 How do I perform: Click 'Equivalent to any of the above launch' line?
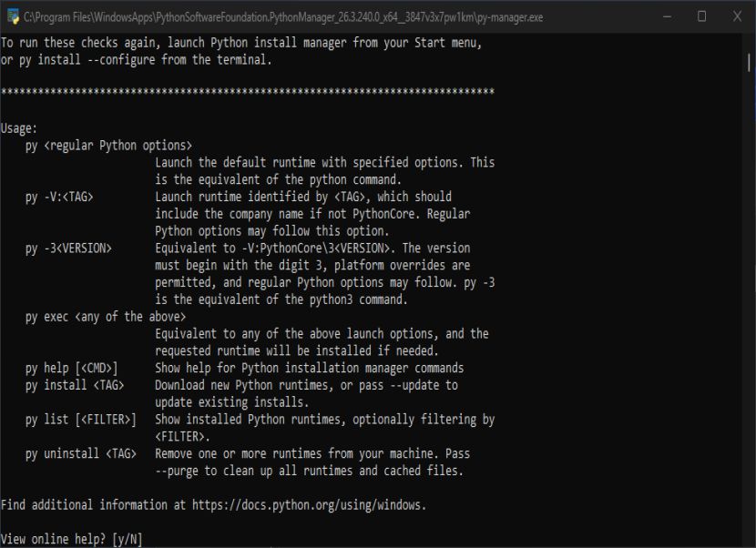322,334
